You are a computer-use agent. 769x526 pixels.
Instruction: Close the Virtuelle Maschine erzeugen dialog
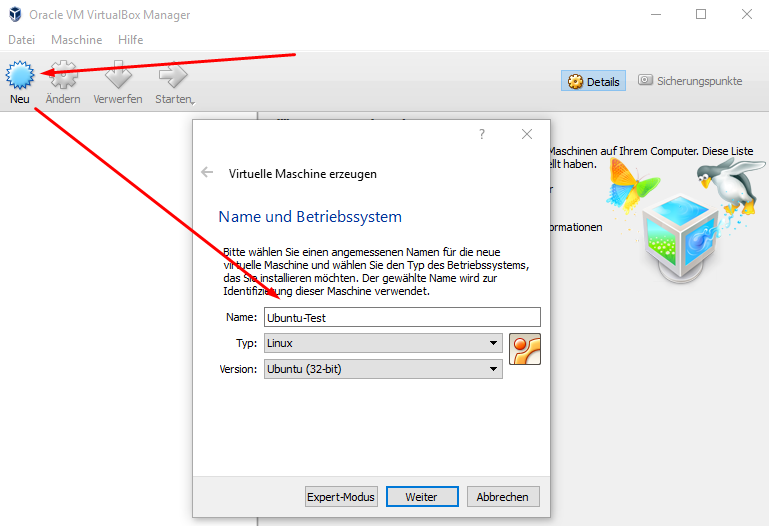point(527,134)
